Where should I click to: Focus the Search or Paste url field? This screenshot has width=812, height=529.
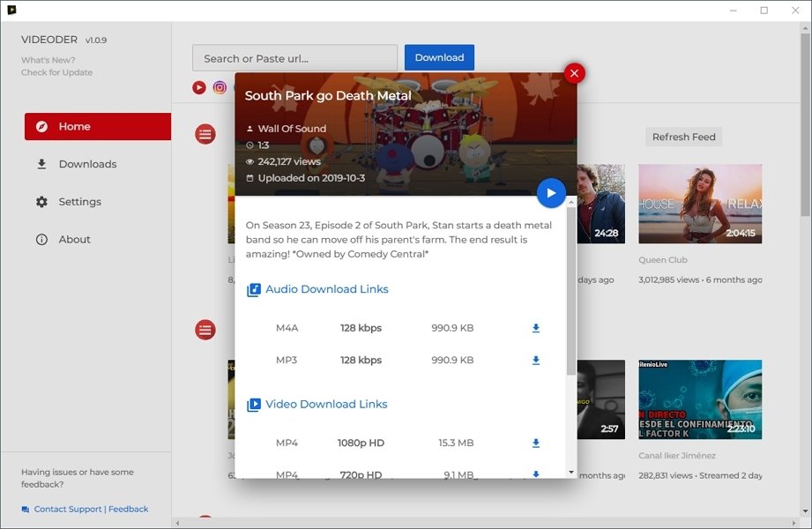pos(294,58)
